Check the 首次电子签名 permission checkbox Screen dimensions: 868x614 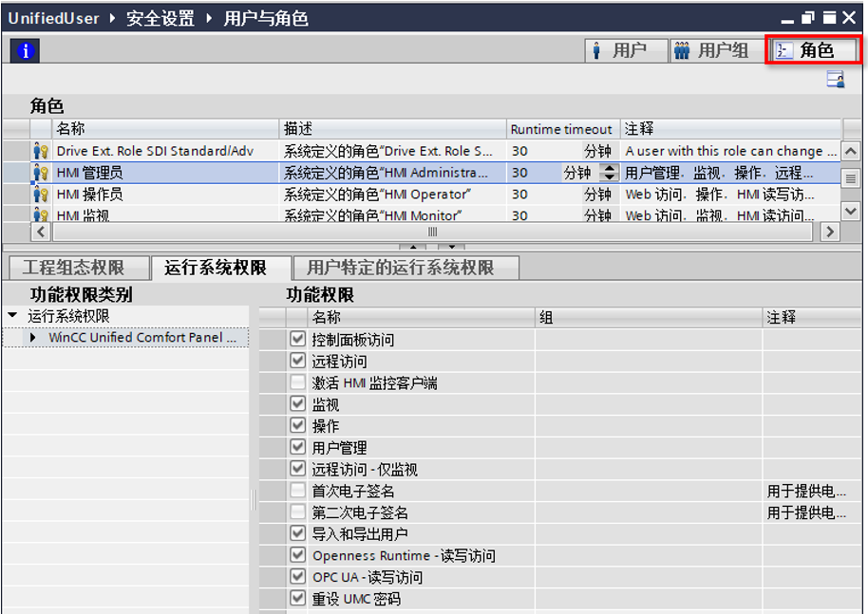click(299, 490)
